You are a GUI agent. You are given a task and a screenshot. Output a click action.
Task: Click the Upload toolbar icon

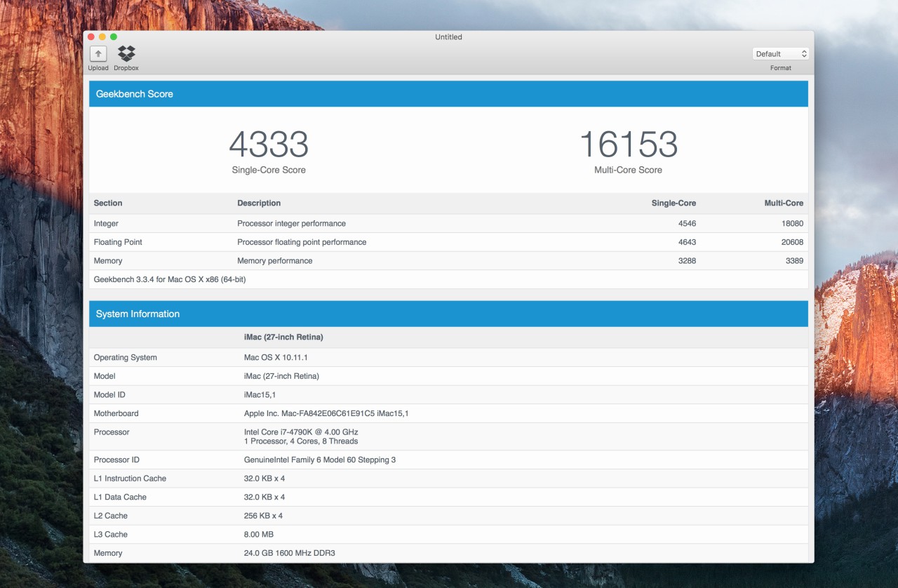(98, 54)
